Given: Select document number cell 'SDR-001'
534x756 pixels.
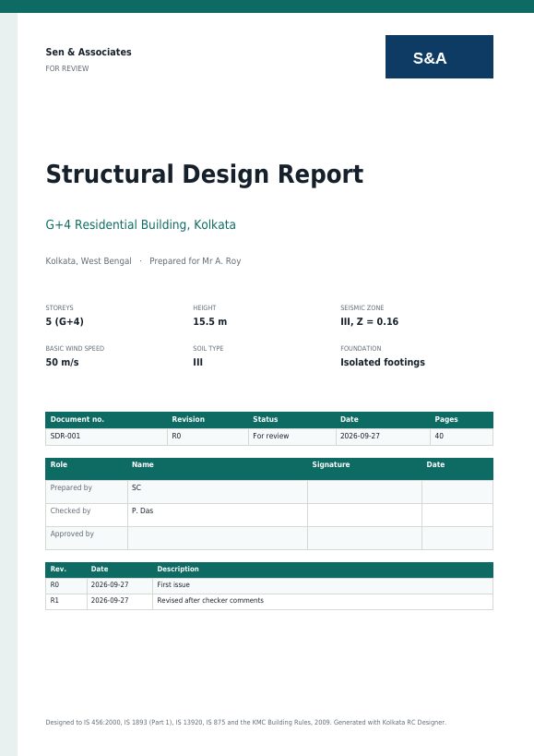Looking at the screenshot, I should (106, 436).
